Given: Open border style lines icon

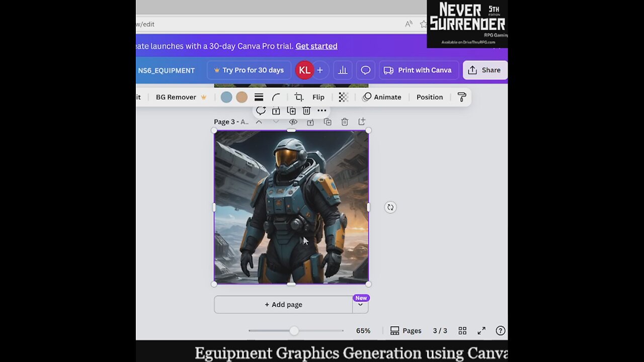Looking at the screenshot, I should pyautogui.click(x=259, y=97).
